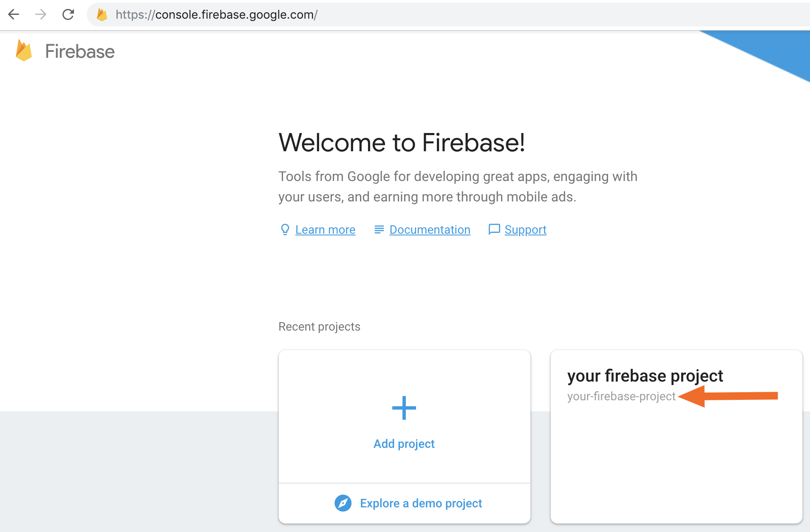Reload the Firebase console page
This screenshot has height=532, width=810.
(x=68, y=14)
